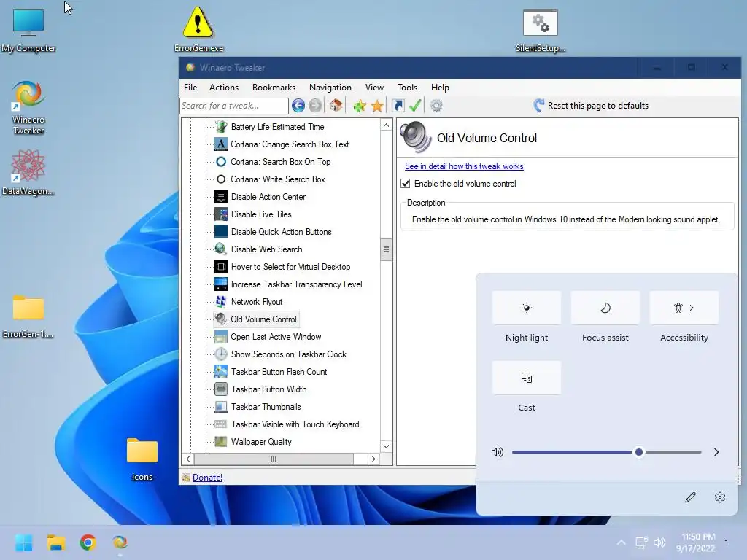This screenshot has width=747, height=560.
Task: Open settings gear icon in Winaero toolbar
Action: pos(436,105)
